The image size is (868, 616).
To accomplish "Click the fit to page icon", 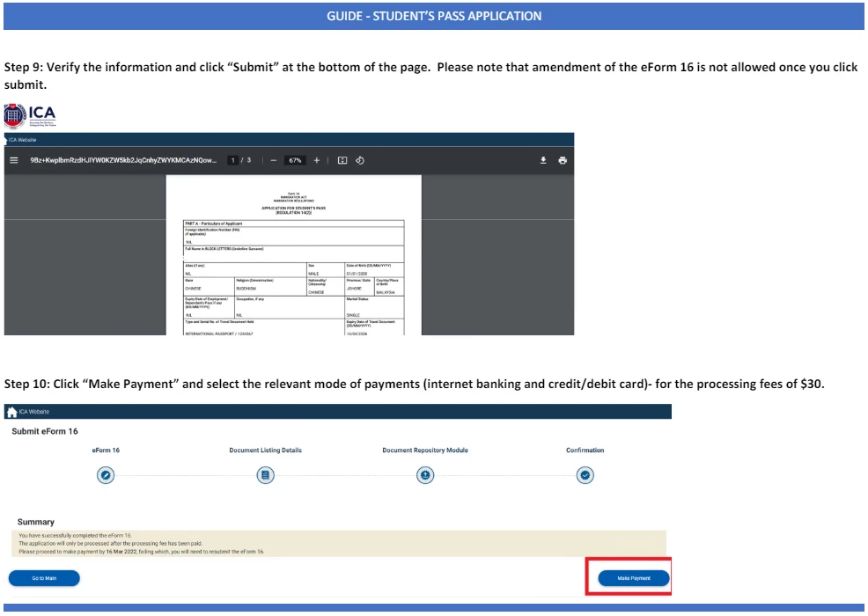I will [342, 160].
